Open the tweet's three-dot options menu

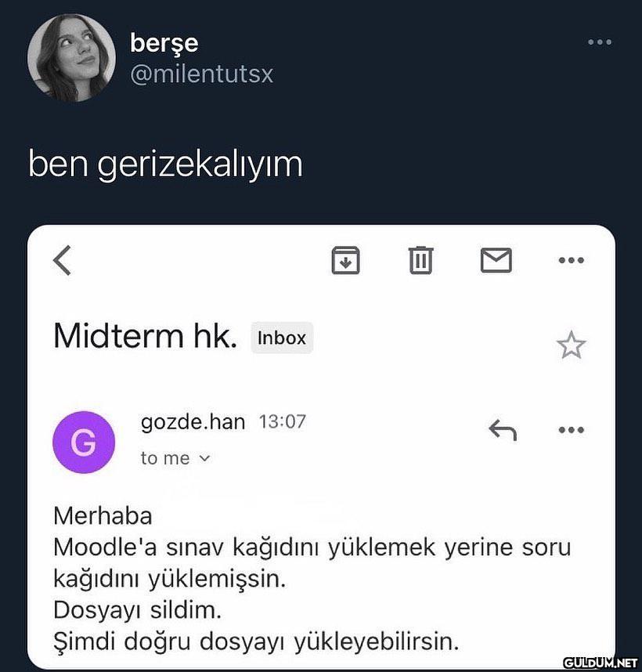pos(599,42)
